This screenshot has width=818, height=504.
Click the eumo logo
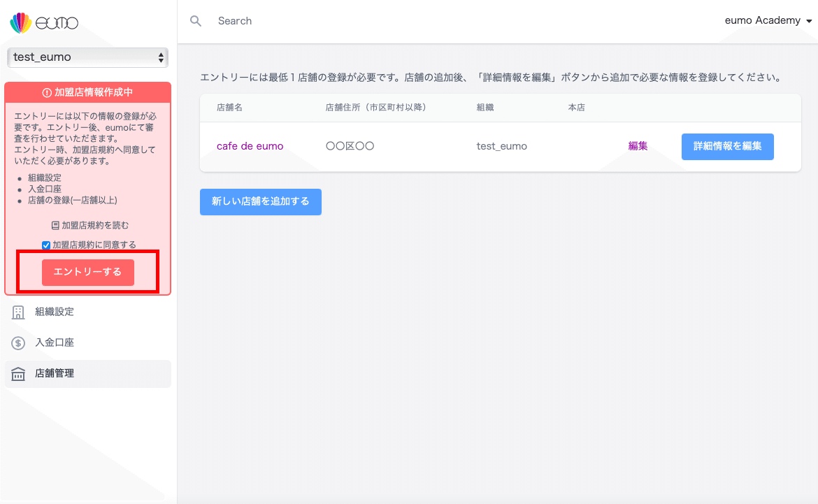click(44, 22)
